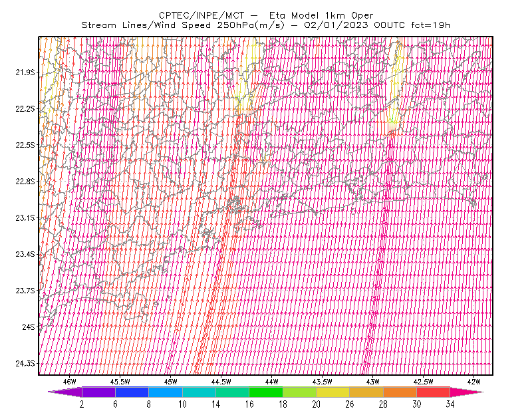
Task: Click the cyan legend segment after 10
Action: [199, 392]
